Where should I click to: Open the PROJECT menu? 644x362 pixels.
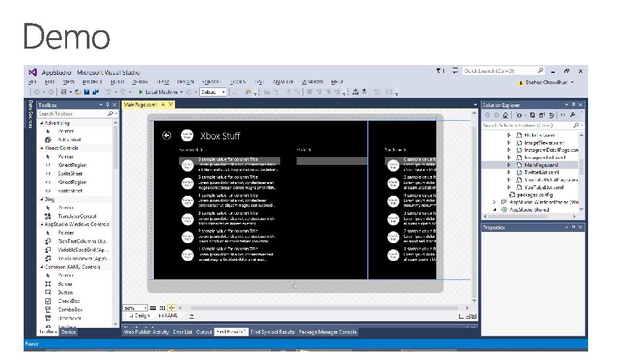tap(92, 82)
